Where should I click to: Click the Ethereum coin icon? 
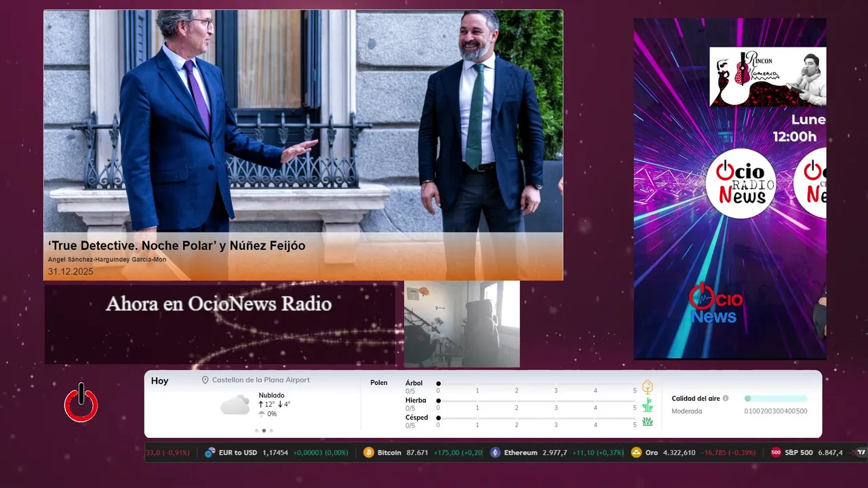pyautogui.click(x=496, y=452)
